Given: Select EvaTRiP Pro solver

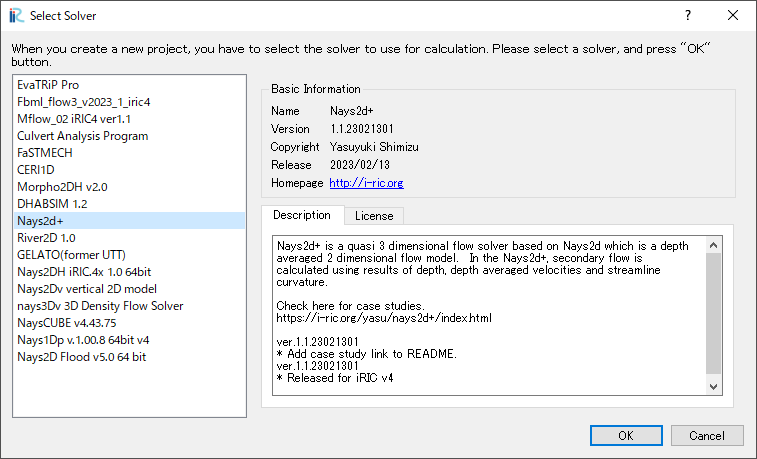Looking at the screenshot, I should (x=129, y=85).
